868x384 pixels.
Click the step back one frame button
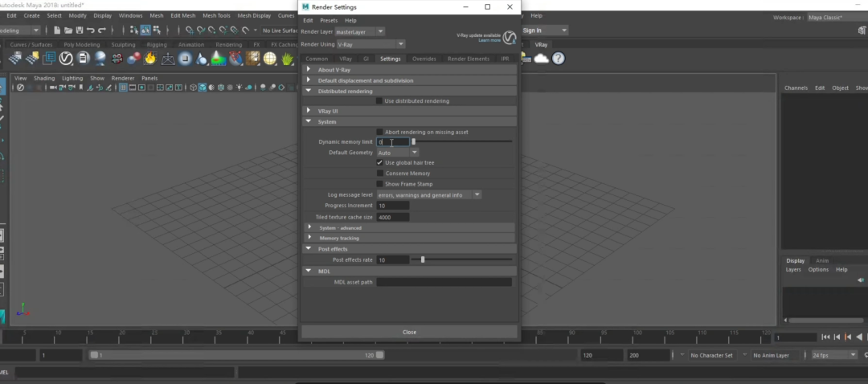(837, 337)
